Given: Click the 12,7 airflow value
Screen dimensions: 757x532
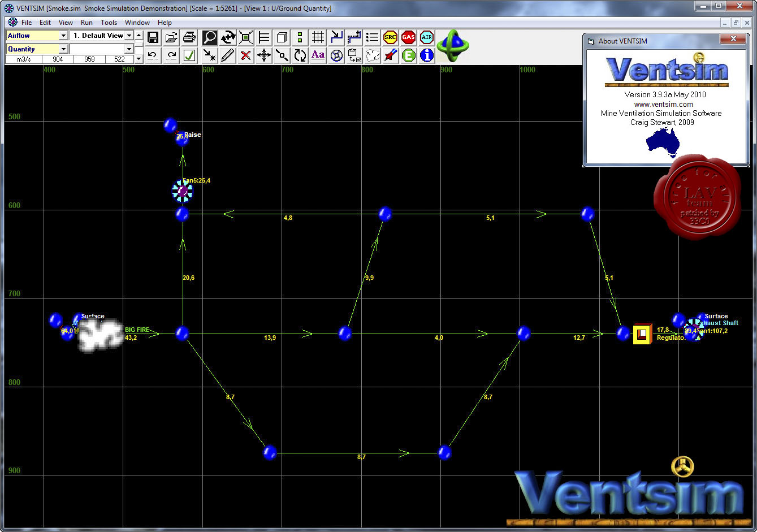Looking at the screenshot, I should (579, 338).
